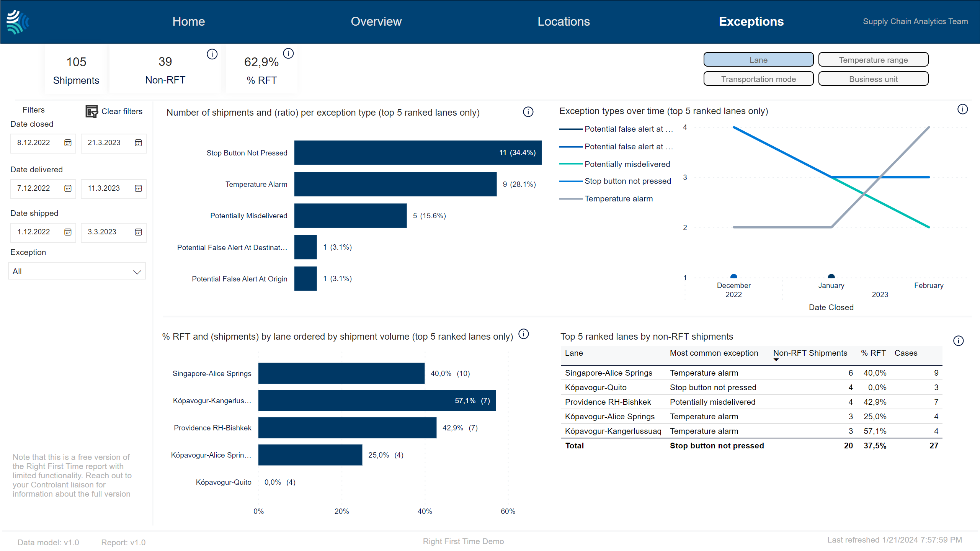Open info icon next to % RFT card
980x551 pixels.
[x=288, y=53]
